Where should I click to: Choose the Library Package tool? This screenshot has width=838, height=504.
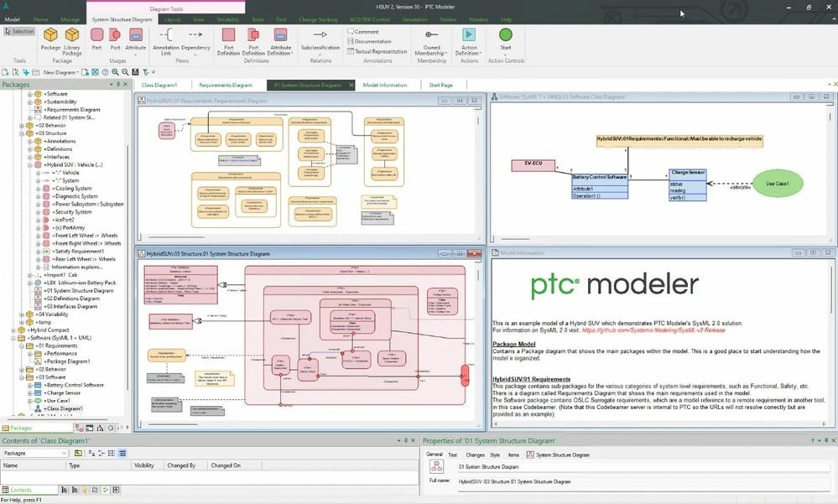click(x=72, y=42)
